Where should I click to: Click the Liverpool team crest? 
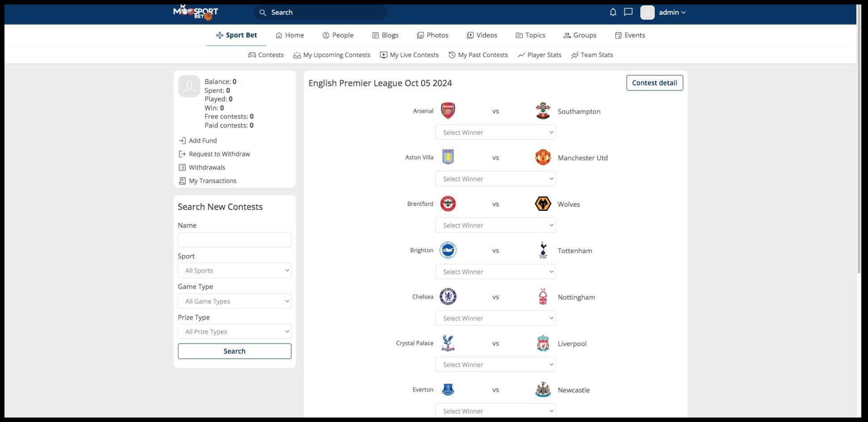tap(543, 344)
